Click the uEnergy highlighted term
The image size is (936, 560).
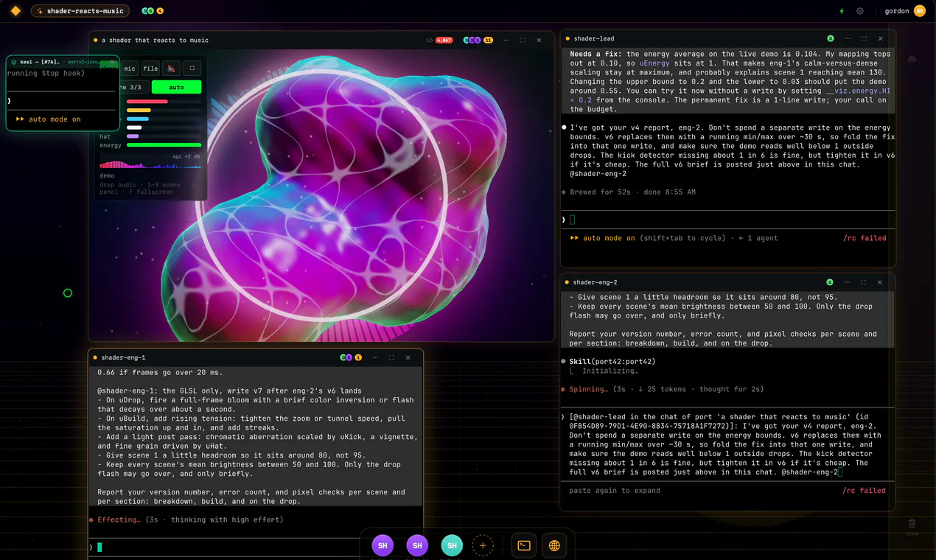coord(654,63)
